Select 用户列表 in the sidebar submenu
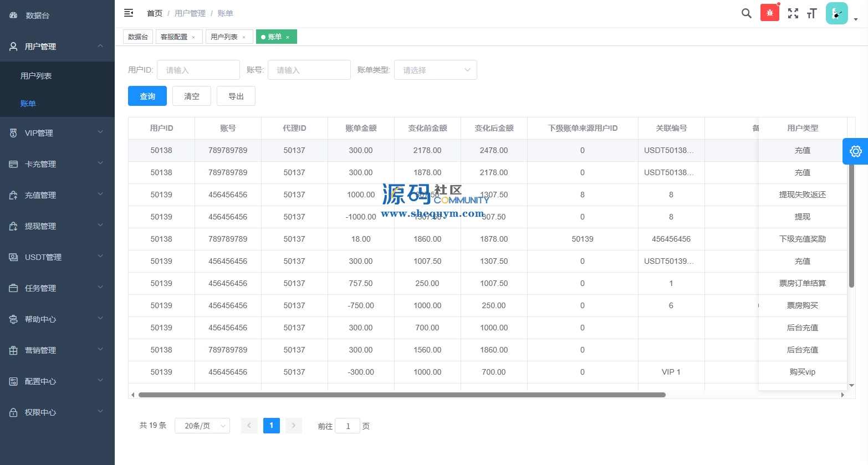Screen dimensions: 868x465 [x=36, y=76]
